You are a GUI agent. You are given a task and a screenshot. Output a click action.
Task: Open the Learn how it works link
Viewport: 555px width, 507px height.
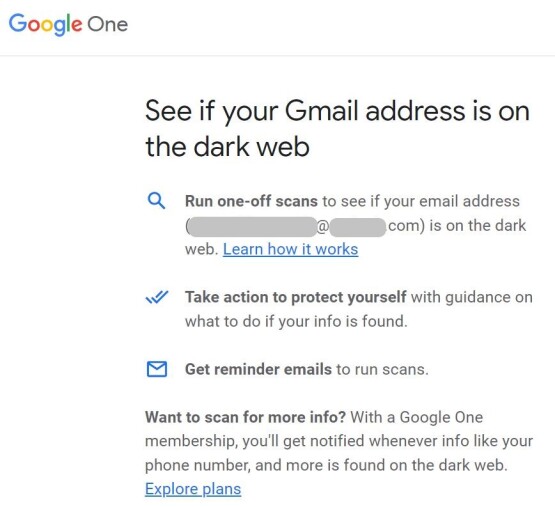(290, 249)
